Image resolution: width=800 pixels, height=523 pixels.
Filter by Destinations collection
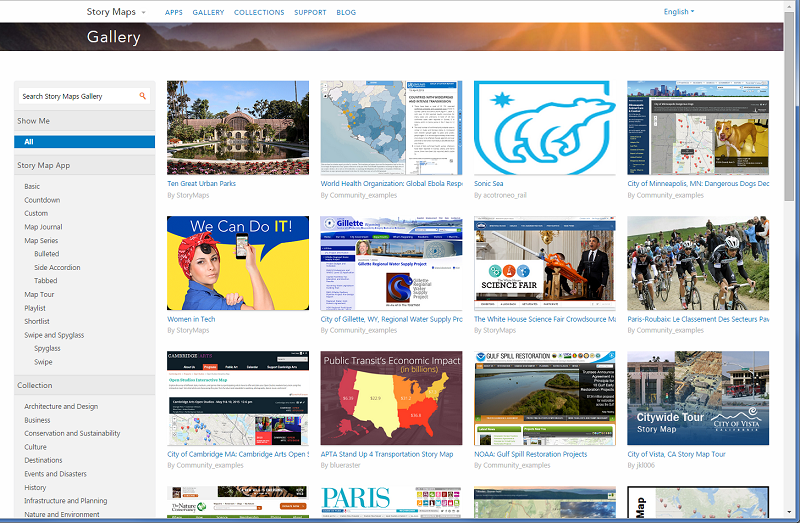(x=43, y=460)
